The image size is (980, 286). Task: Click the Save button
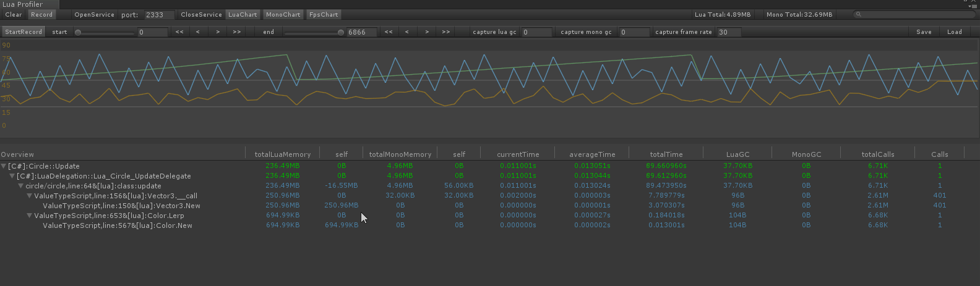(924, 32)
